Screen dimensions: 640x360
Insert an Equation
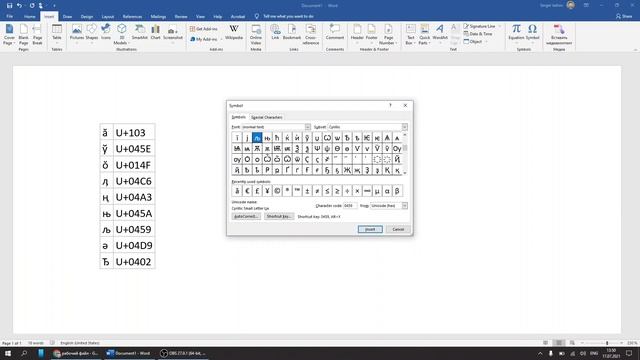(x=516, y=33)
